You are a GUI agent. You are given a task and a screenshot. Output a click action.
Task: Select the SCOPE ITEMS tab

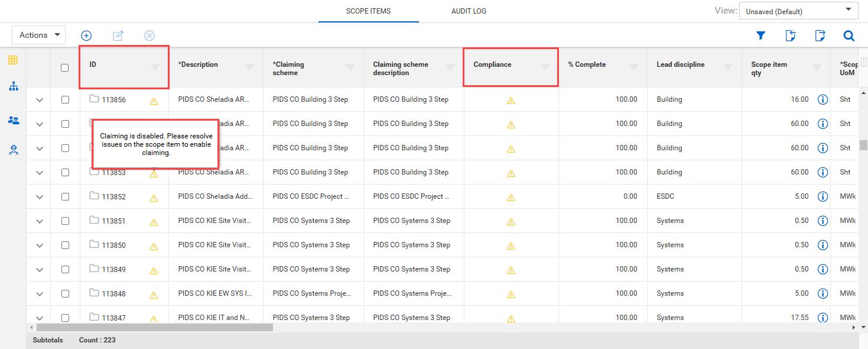(368, 11)
